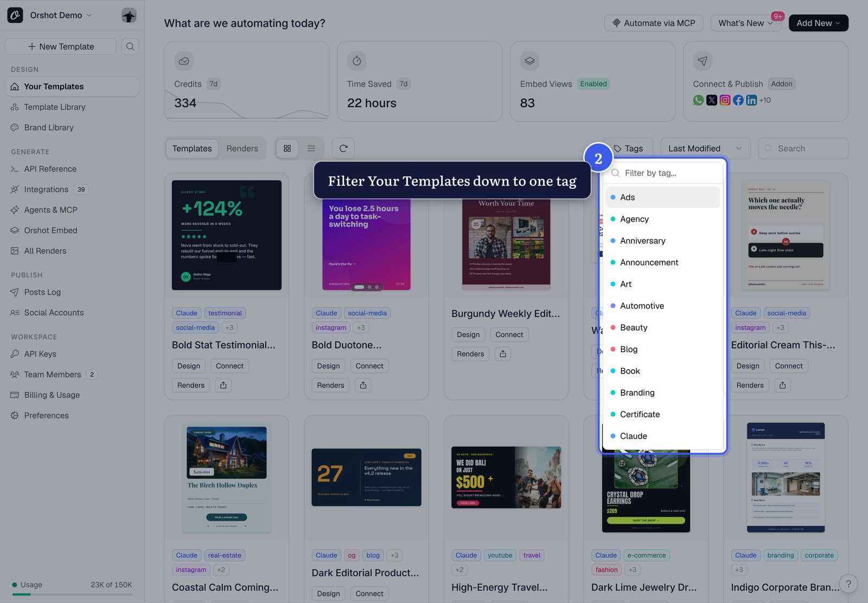Switch to the Renders tab
This screenshot has height=603, width=868.
tap(242, 149)
